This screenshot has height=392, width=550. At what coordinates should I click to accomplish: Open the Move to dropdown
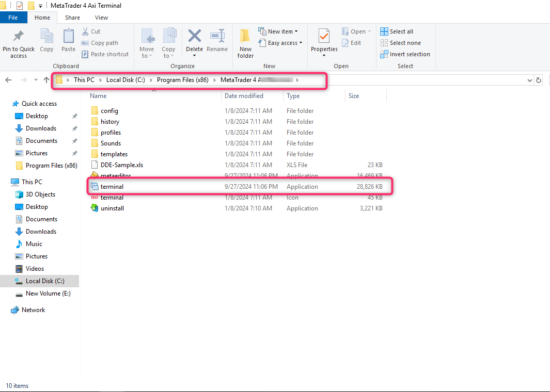pos(147,42)
